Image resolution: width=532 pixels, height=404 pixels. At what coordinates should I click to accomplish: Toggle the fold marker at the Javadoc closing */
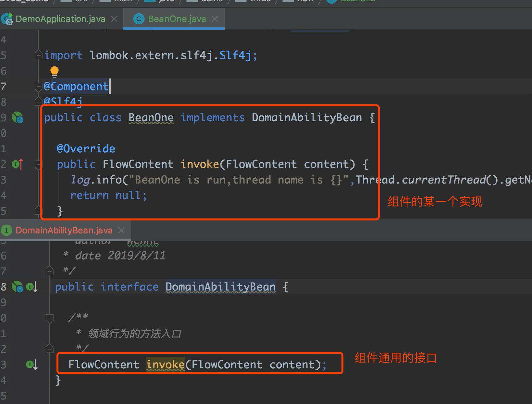pos(49,349)
